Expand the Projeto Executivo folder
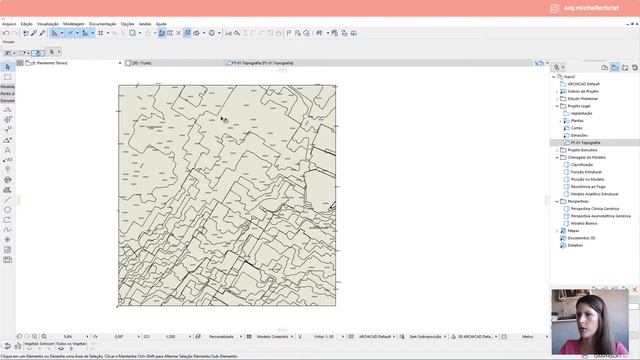 click(x=558, y=150)
